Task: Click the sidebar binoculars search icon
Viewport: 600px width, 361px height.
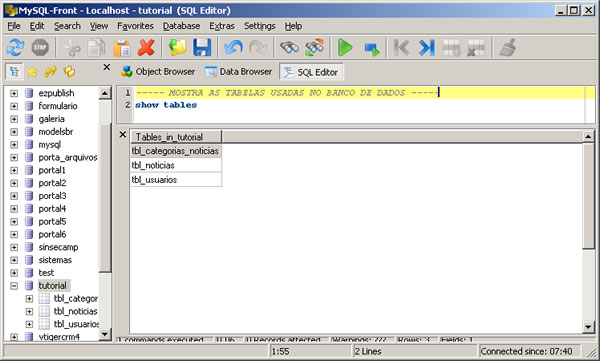Action: (x=51, y=72)
